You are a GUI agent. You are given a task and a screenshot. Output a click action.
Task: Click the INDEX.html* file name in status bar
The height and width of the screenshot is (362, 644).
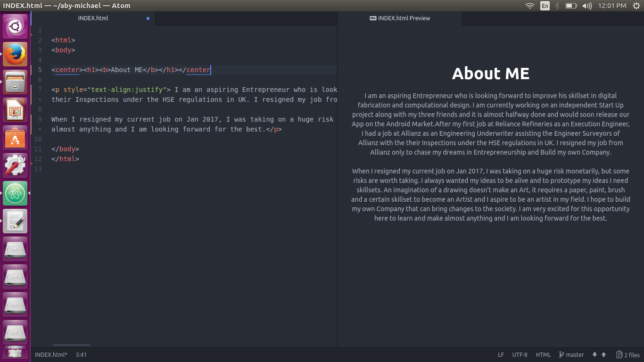pyautogui.click(x=51, y=355)
